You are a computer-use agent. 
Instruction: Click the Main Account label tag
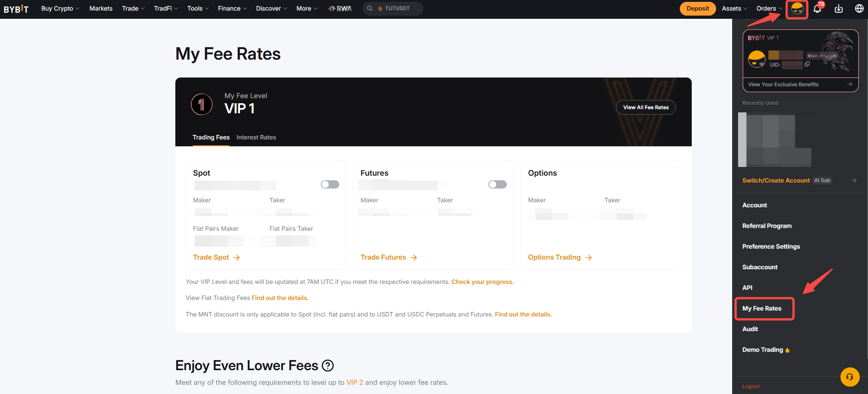tap(822, 55)
